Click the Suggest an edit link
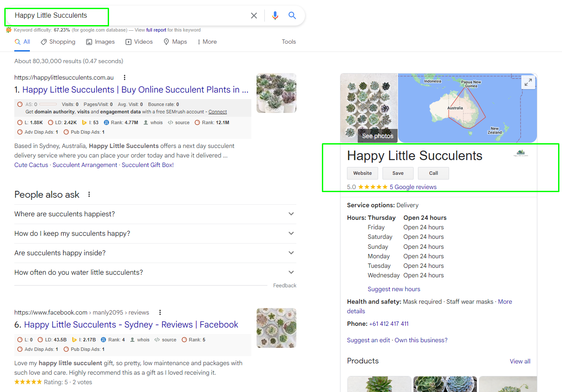Screen dimensions: 562x392 (369, 341)
